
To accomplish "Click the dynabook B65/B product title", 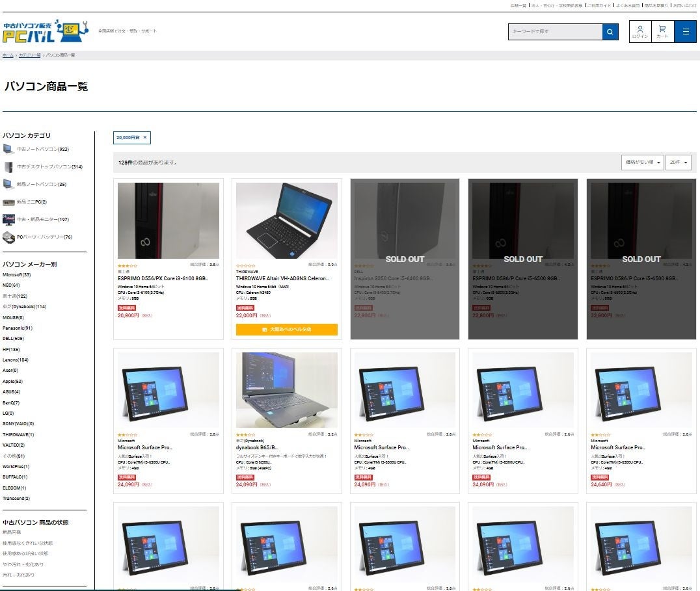I will click(x=257, y=447).
